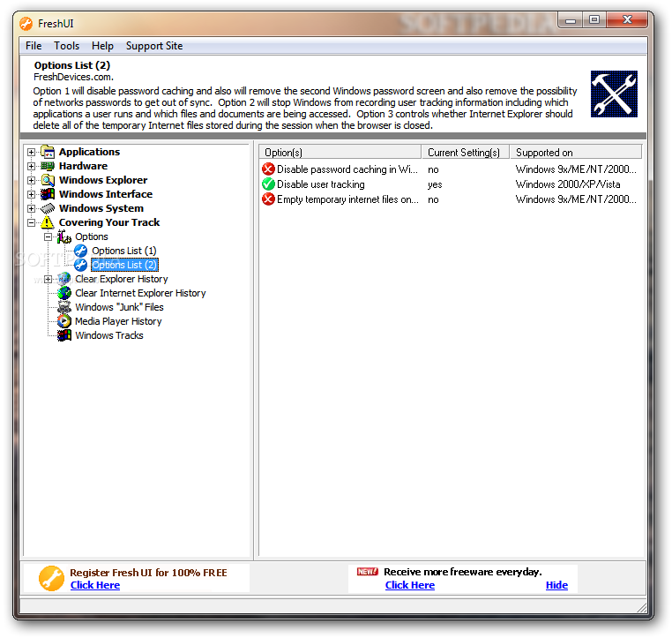Sort by Supported on column header

point(576,152)
